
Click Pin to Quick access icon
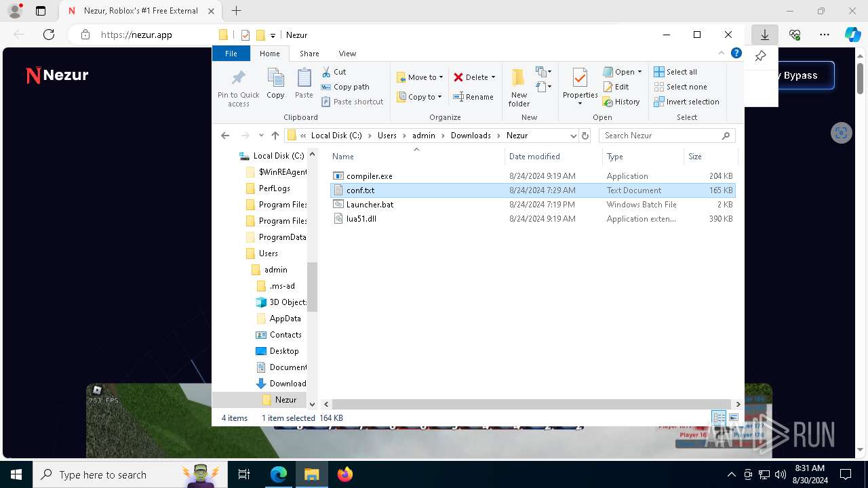(238, 87)
